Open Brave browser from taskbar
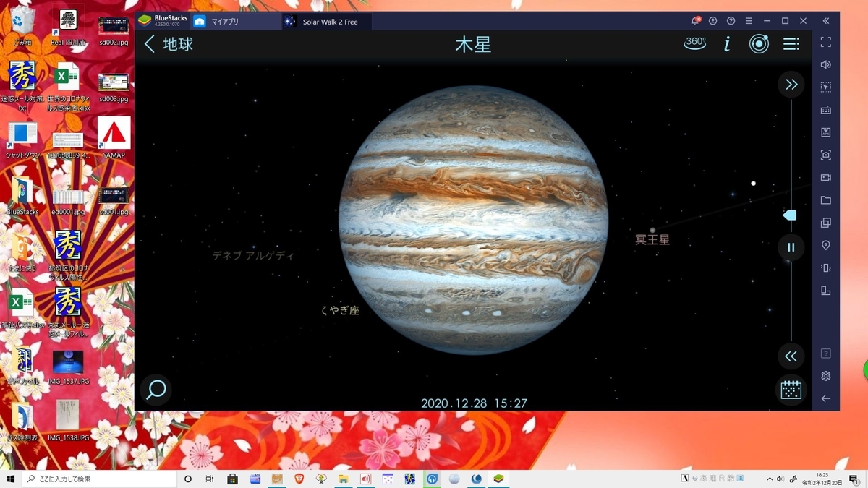 click(x=299, y=479)
